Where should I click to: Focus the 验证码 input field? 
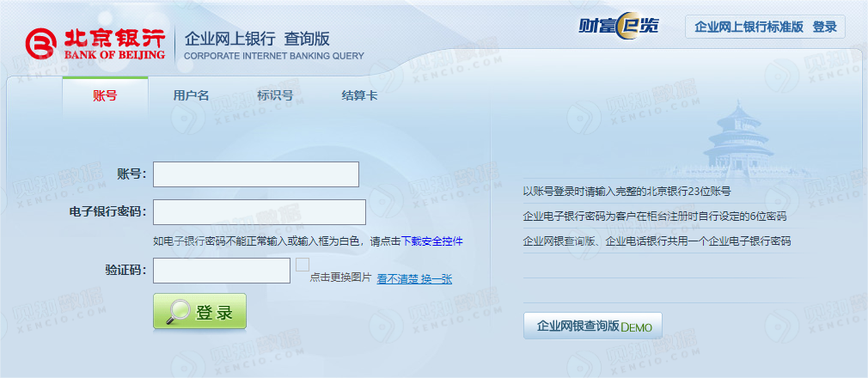coord(222,271)
